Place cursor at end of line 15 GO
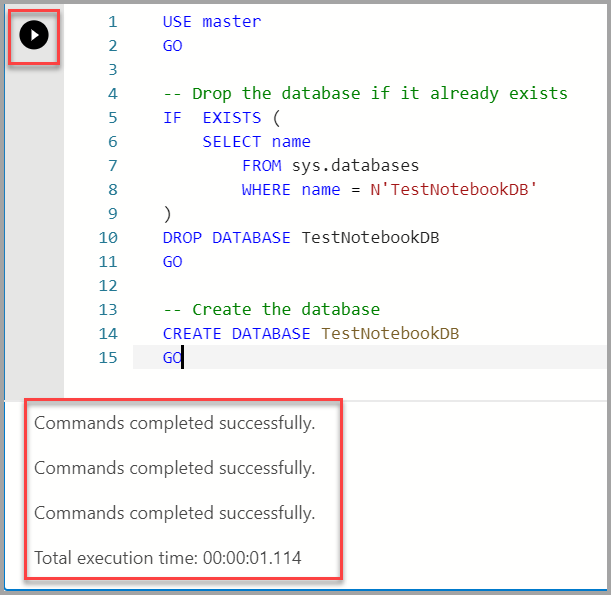Viewport: 611px width, 595px height. coord(183,357)
